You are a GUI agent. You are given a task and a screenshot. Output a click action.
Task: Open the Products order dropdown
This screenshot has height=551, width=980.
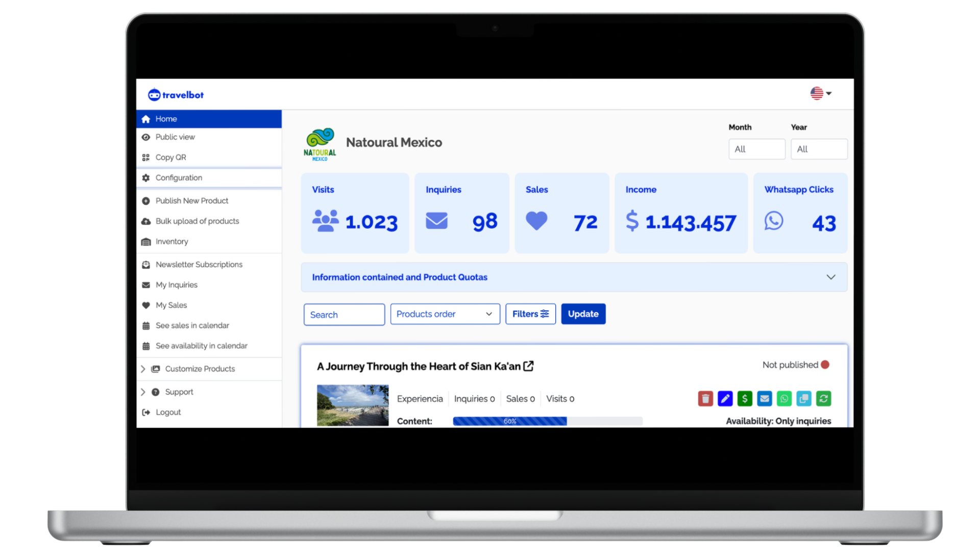tap(445, 314)
